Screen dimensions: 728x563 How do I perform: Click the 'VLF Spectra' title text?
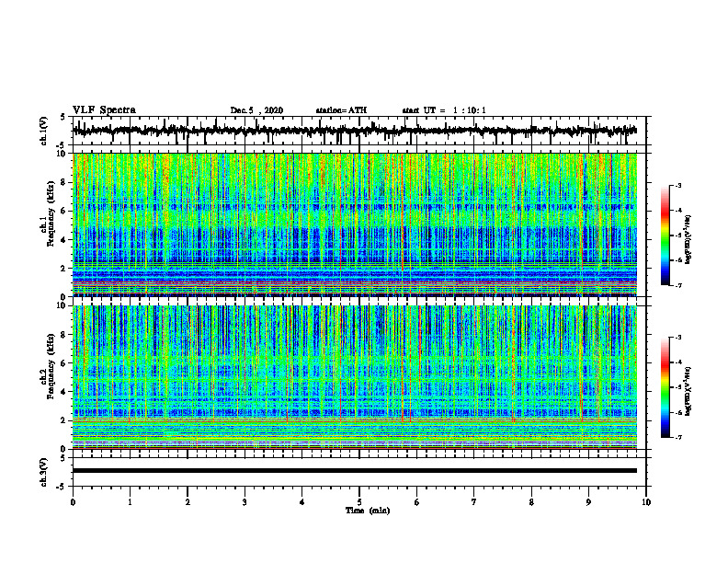[104, 110]
